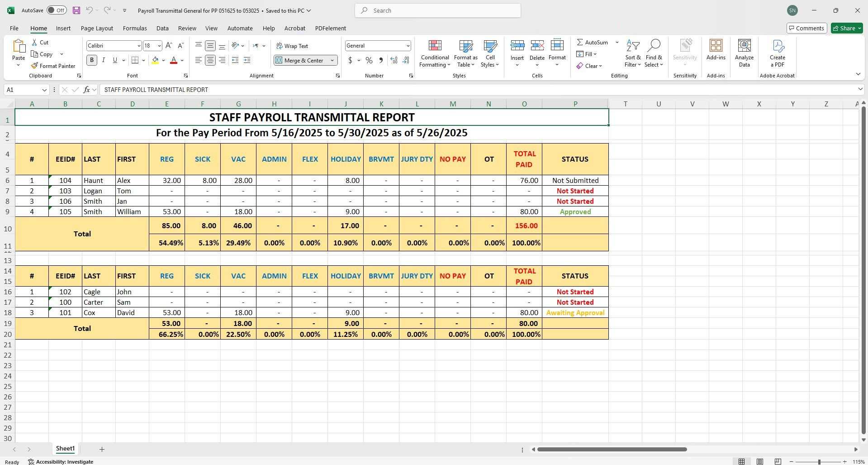Toggle Bold formatting button
Image resolution: width=868 pixels, height=465 pixels.
coord(92,60)
